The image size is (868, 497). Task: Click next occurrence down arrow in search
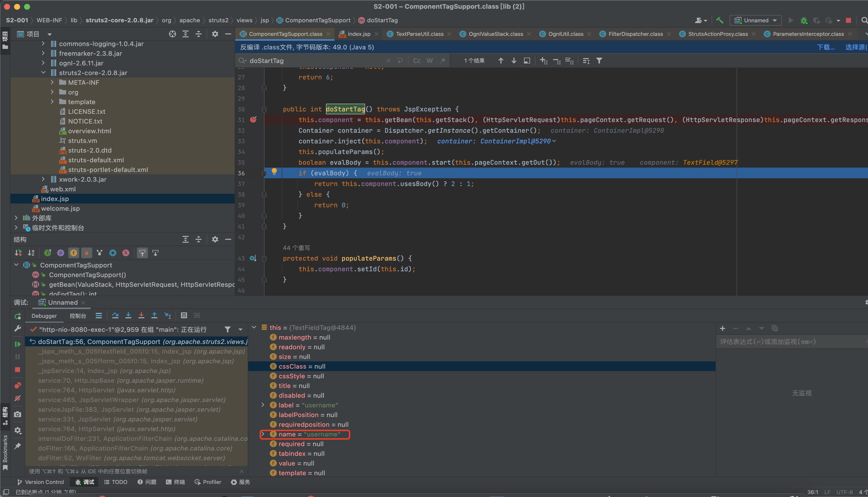[514, 60]
